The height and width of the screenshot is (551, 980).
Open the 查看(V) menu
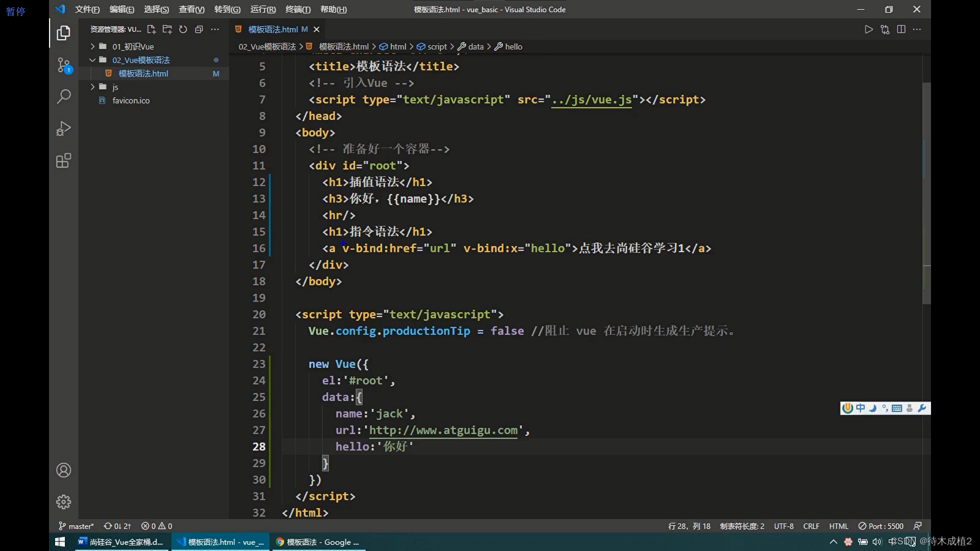click(x=191, y=9)
